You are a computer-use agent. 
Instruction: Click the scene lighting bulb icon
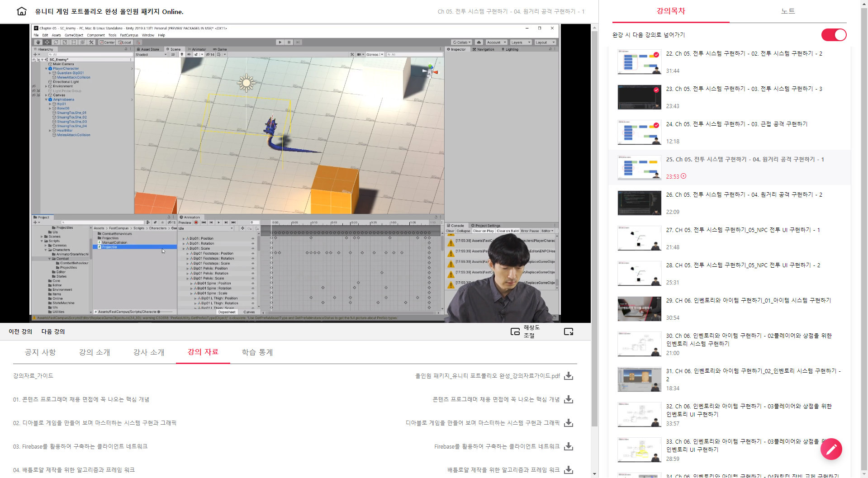pyautogui.click(x=182, y=54)
